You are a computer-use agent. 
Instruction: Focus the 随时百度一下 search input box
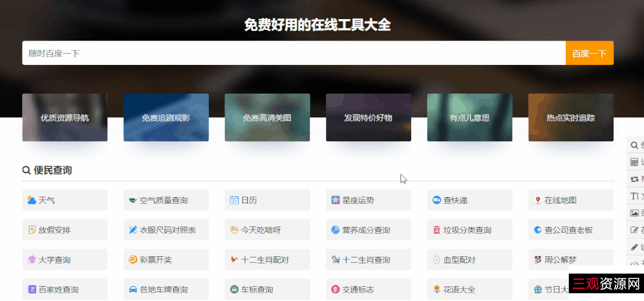pos(294,53)
